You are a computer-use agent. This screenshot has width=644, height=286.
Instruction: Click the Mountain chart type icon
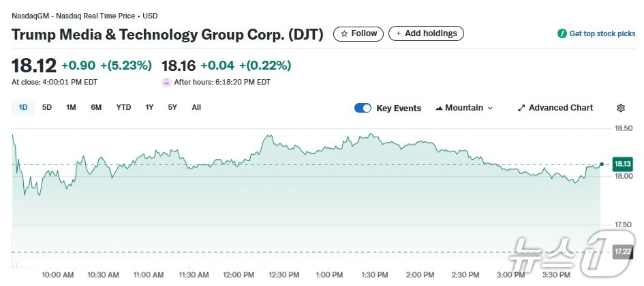pos(439,108)
